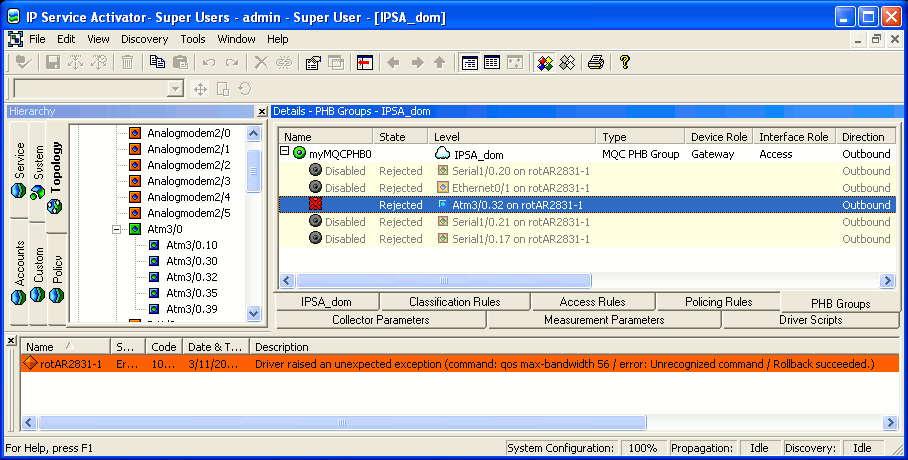Switch to Measurement Parameters tab
908x460 pixels.
point(604,320)
